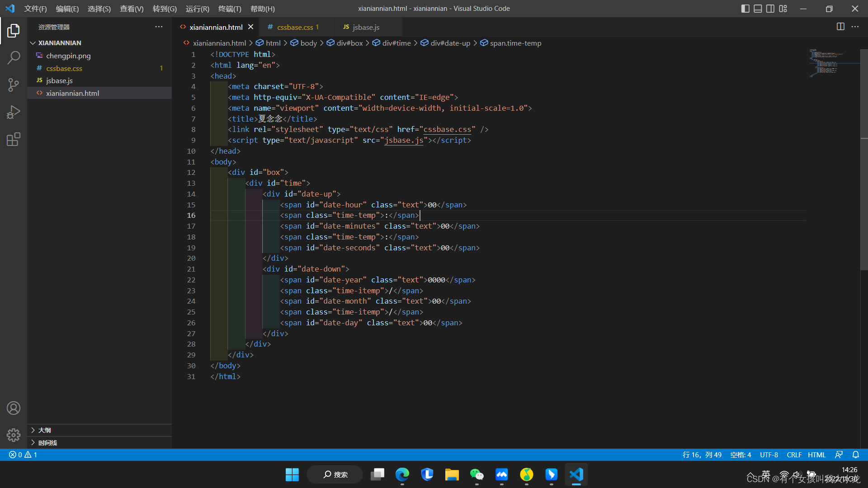
Task: Open Windows Start menu
Action: point(292,474)
